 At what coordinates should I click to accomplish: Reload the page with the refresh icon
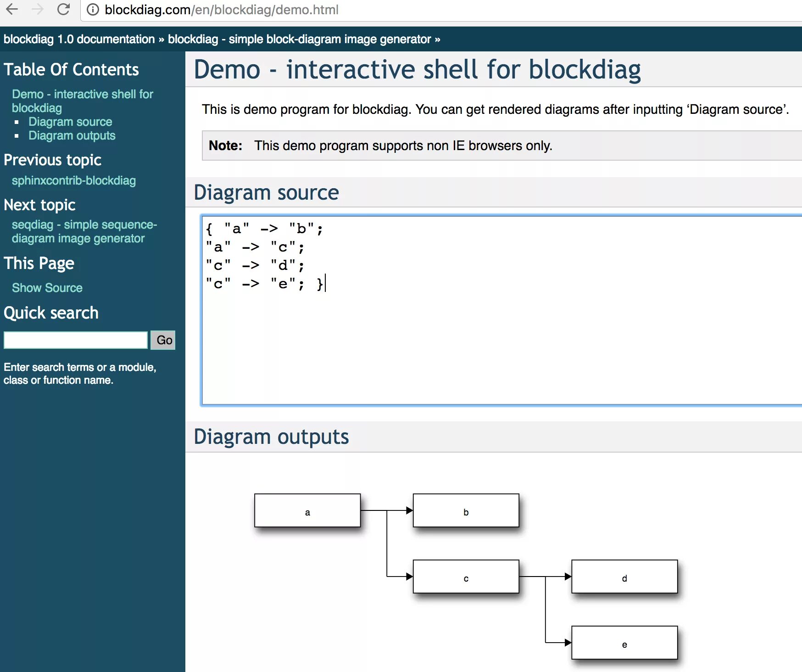pyautogui.click(x=63, y=9)
